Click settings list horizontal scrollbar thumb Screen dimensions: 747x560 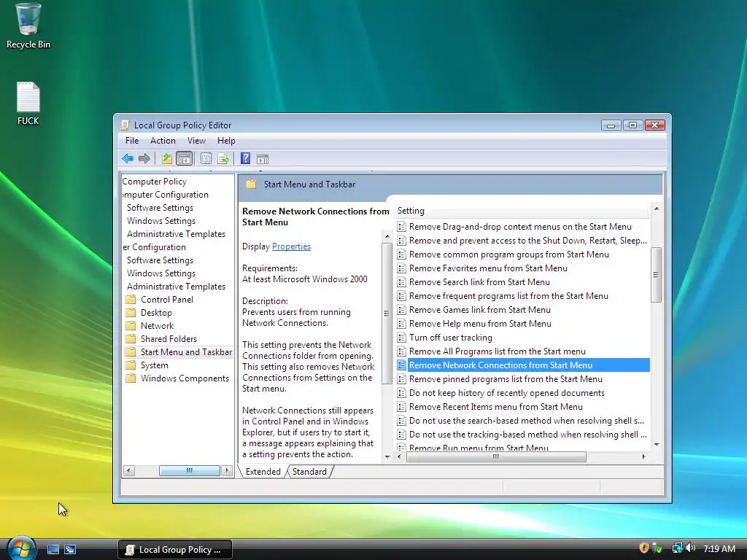496,456
